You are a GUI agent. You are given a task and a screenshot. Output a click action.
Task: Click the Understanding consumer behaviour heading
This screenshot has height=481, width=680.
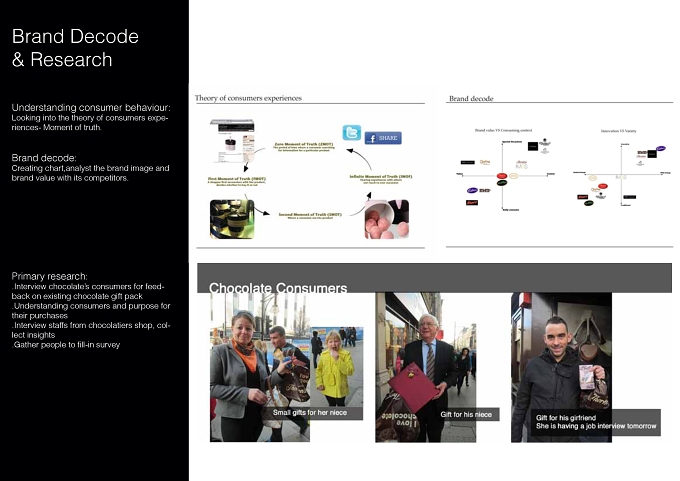tap(91, 108)
